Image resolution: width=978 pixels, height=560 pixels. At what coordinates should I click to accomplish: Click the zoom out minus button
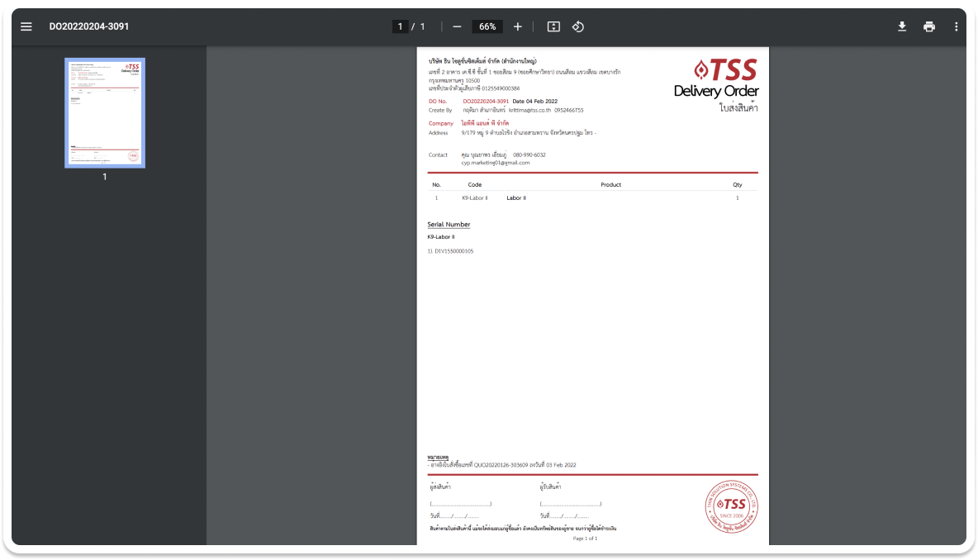point(457,26)
